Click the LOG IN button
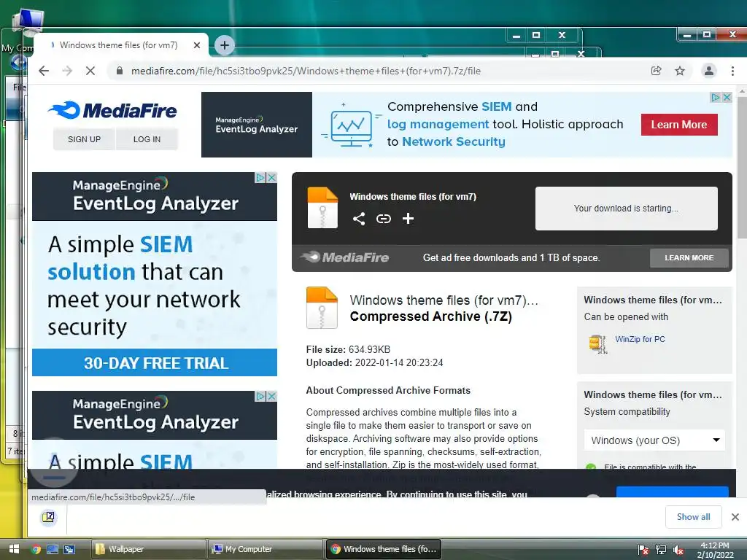 (x=147, y=139)
